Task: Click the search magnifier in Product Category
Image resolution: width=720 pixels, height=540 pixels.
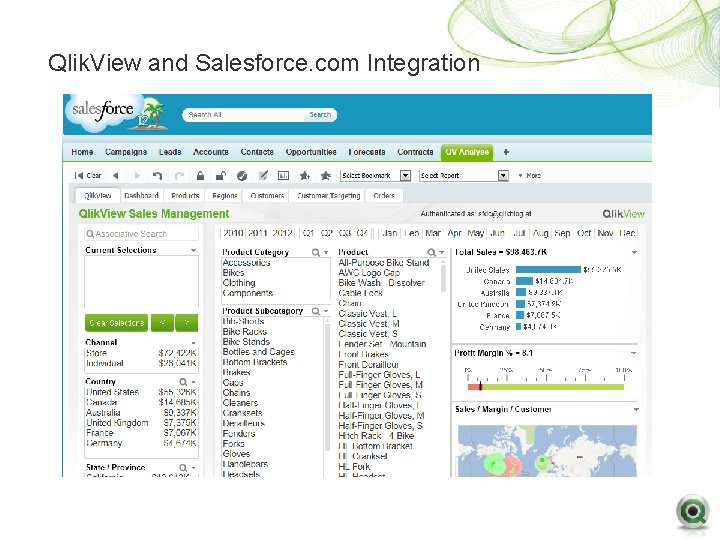Action: [x=315, y=253]
